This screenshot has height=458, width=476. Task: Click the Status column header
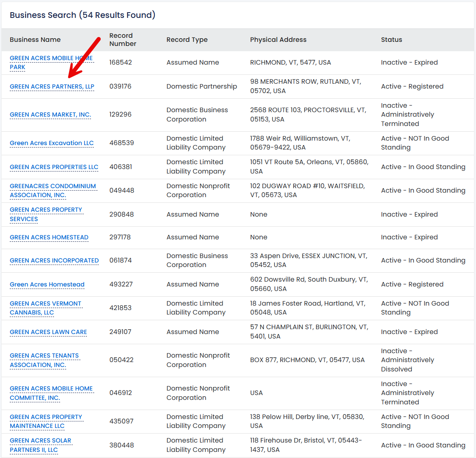(x=392, y=39)
